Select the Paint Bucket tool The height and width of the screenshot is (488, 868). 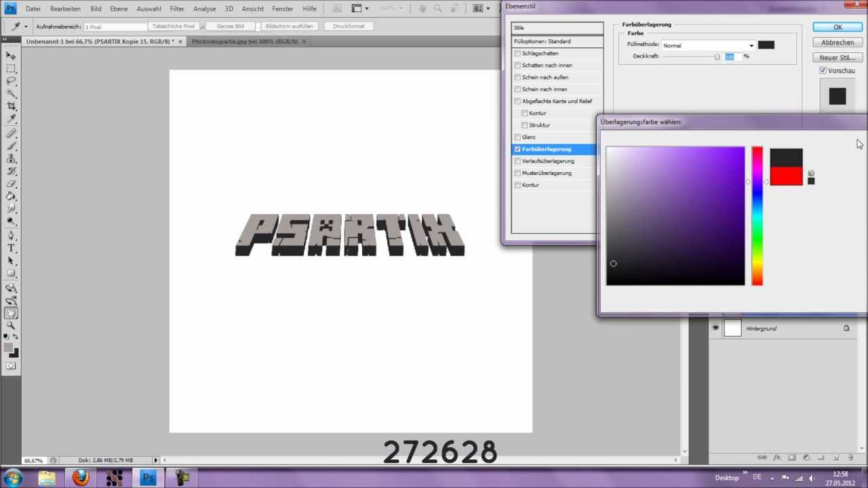(x=11, y=196)
